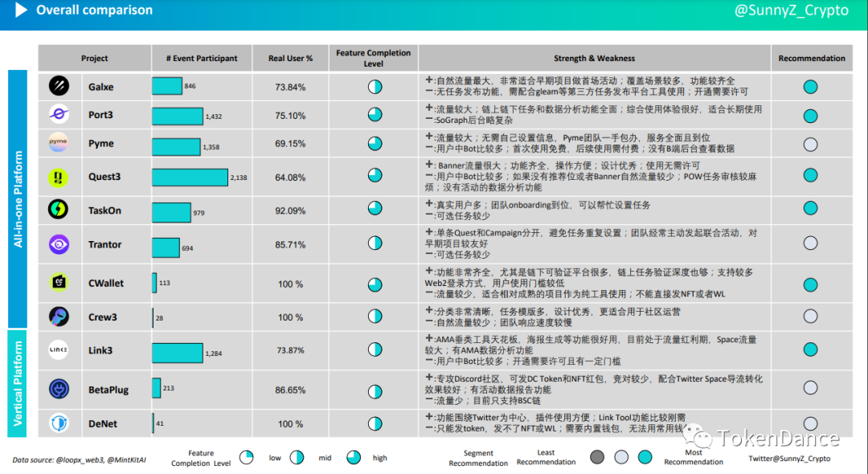Image resolution: width=868 pixels, height=474 pixels.
Task: Click Port3's teal recommendation circle
Action: point(810,116)
